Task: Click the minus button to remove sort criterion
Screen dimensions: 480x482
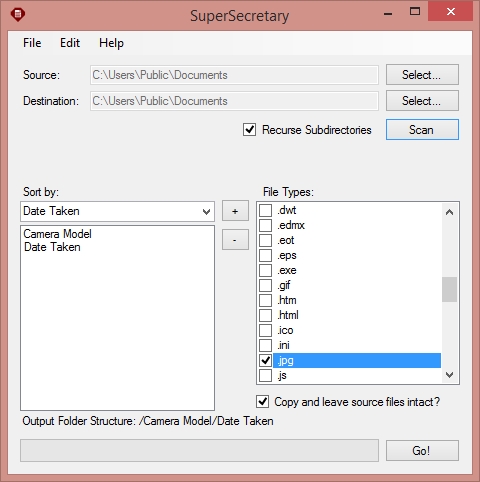Action: (235, 240)
